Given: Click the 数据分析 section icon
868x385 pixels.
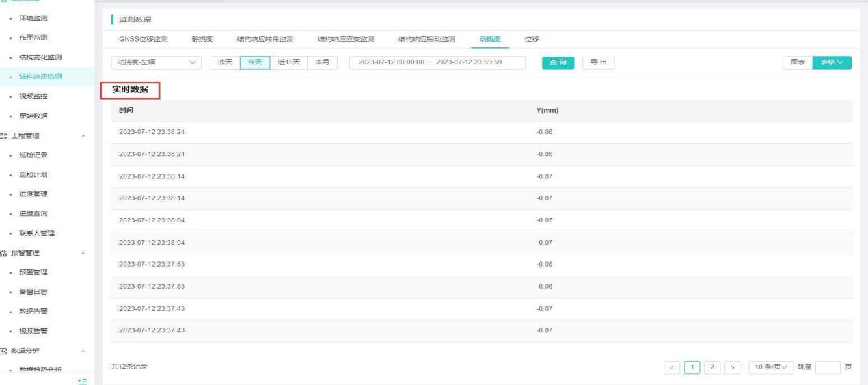Looking at the screenshot, I should tap(4, 351).
